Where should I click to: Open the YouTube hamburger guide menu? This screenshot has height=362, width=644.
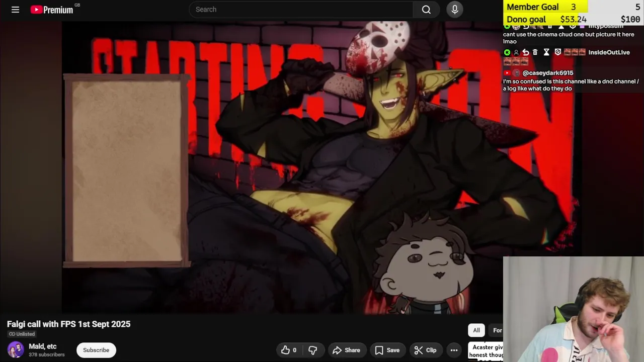(x=15, y=10)
